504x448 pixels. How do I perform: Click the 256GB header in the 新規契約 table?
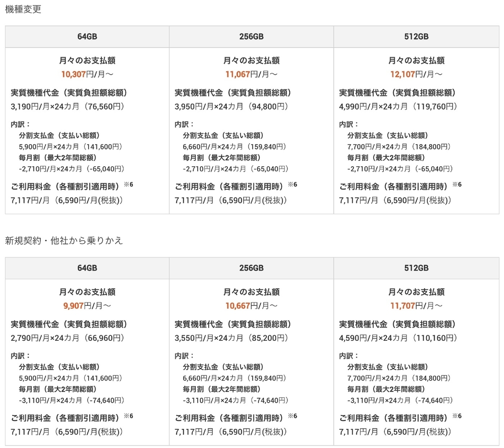point(252,268)
